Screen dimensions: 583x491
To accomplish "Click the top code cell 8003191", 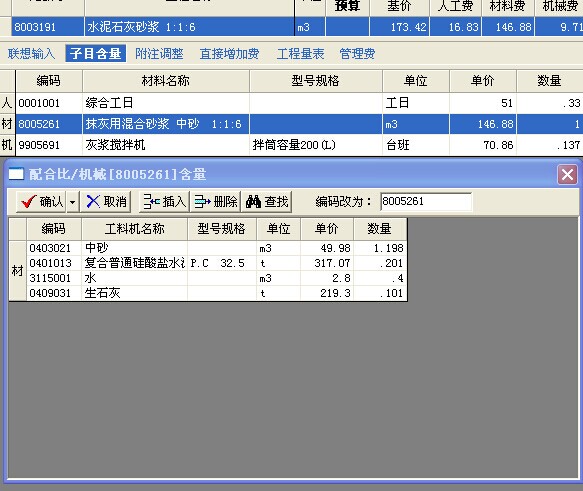I will (x=48, y=27).
